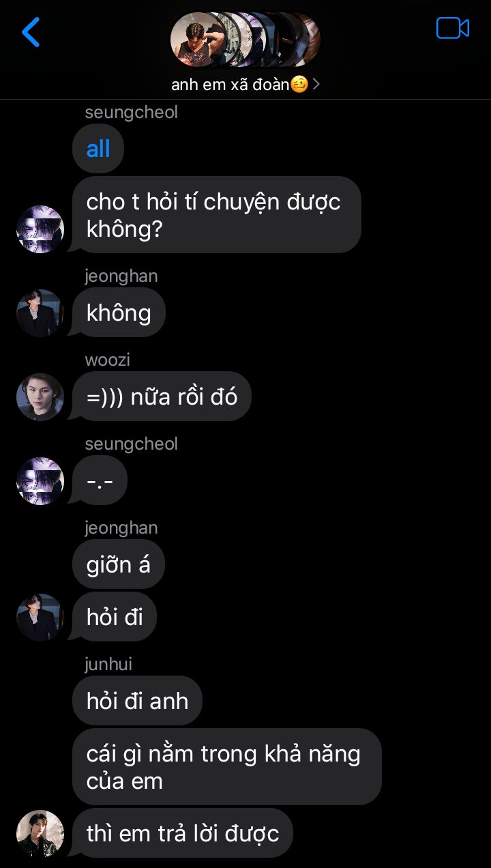
Task: Tap the blue back arrow
Action: [x=31, y=32]
